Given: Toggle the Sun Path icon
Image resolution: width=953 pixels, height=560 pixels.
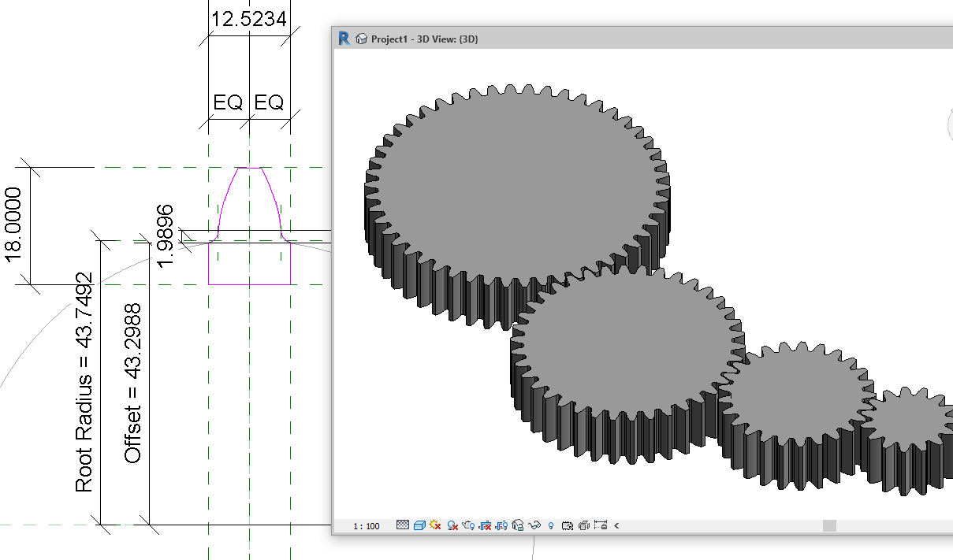Looking at the screenshot, I should [x=435, y=525].
